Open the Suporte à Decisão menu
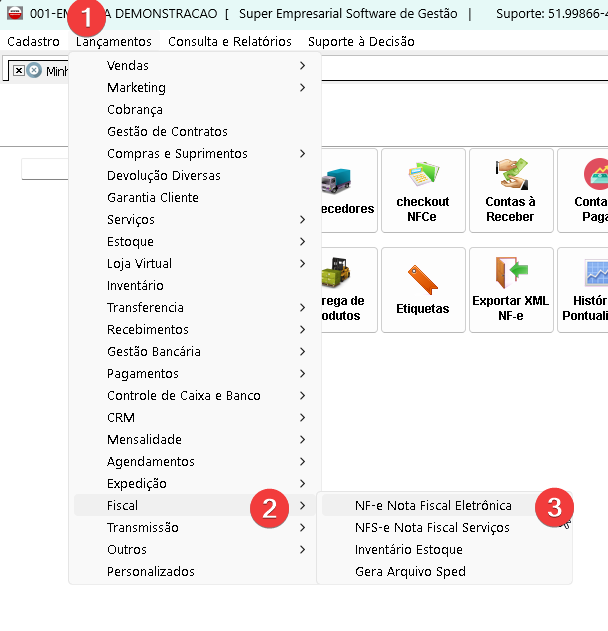The image size is (608, 631). (360, 41)
